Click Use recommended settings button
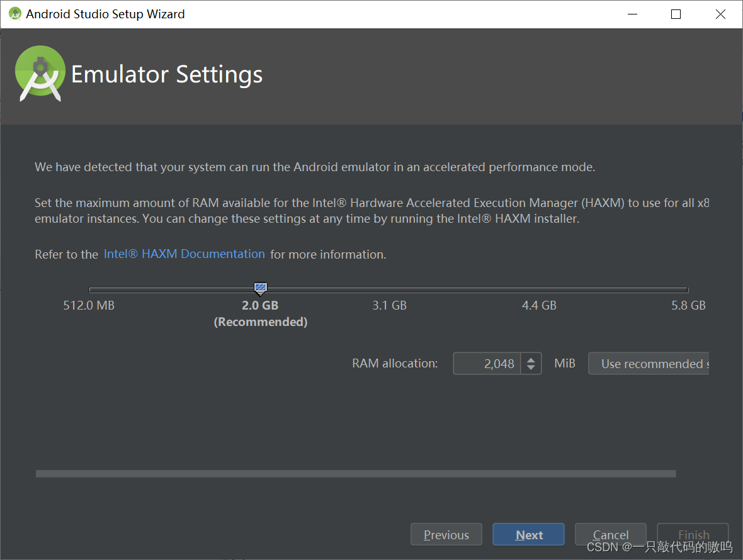The height and width of the screenshot is (560, 743). point(648,364)
